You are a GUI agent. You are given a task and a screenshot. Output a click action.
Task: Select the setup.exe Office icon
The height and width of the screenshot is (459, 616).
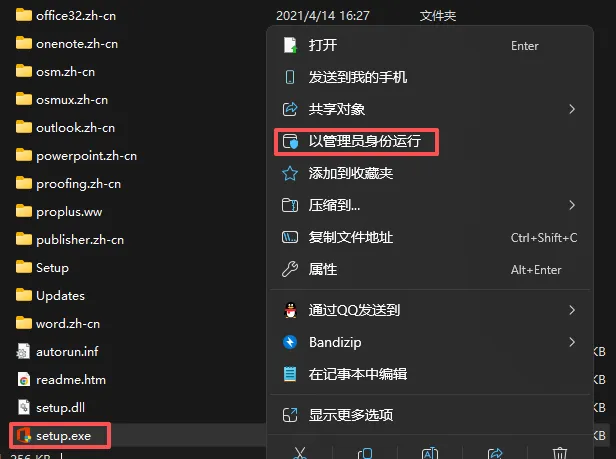coord(24,435)
